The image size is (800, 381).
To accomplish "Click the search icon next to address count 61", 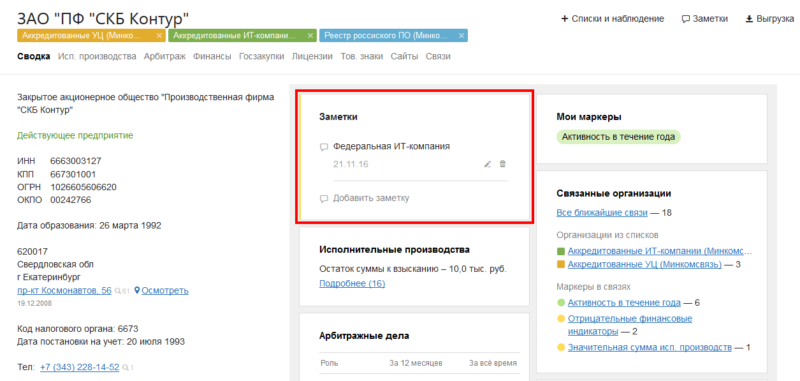I will click(x=118, y=291).
